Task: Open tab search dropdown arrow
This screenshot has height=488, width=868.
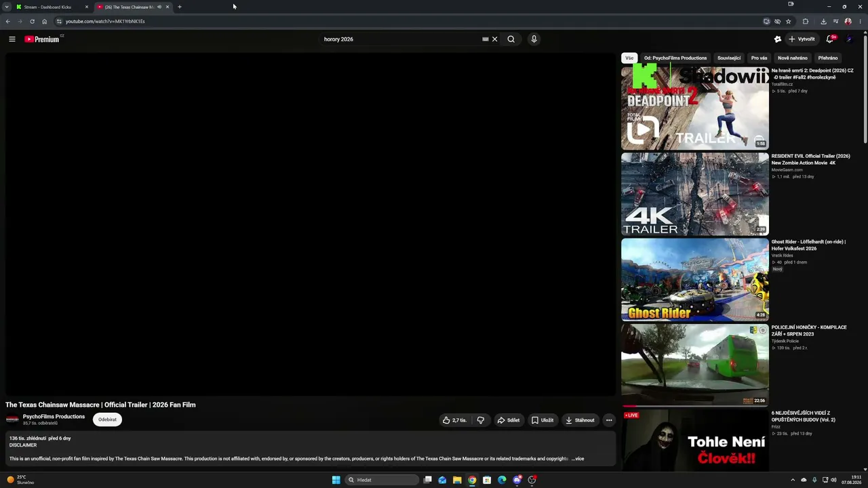Action: (x=7, y=7)
